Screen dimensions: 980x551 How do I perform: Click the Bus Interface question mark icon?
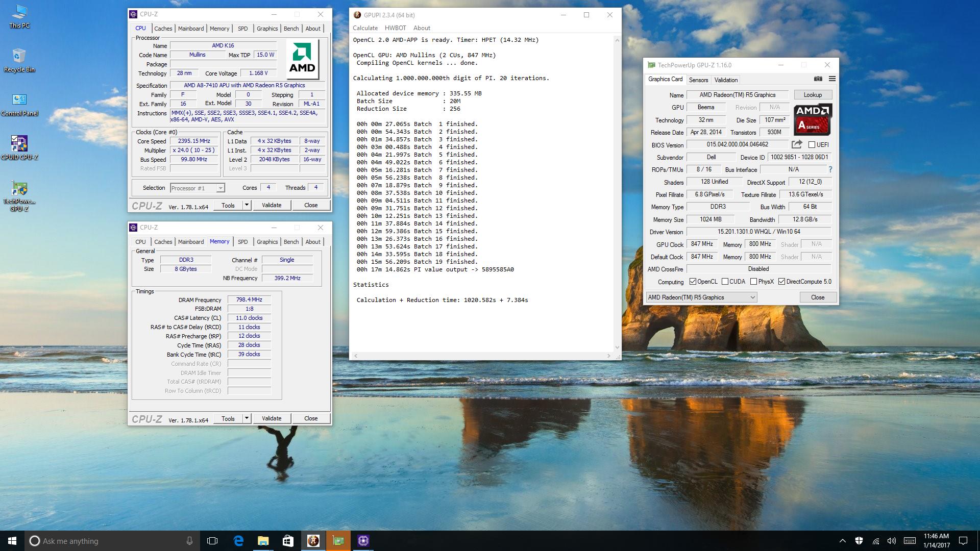830,169
